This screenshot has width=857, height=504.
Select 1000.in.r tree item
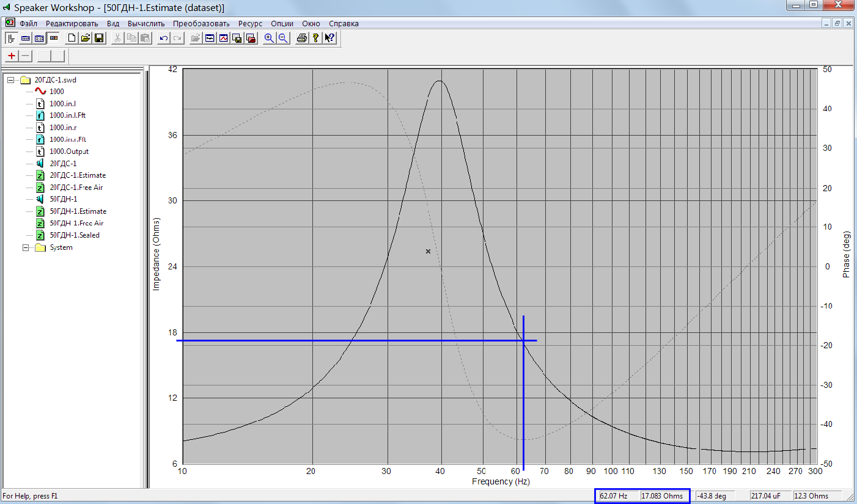click(62, 128)
